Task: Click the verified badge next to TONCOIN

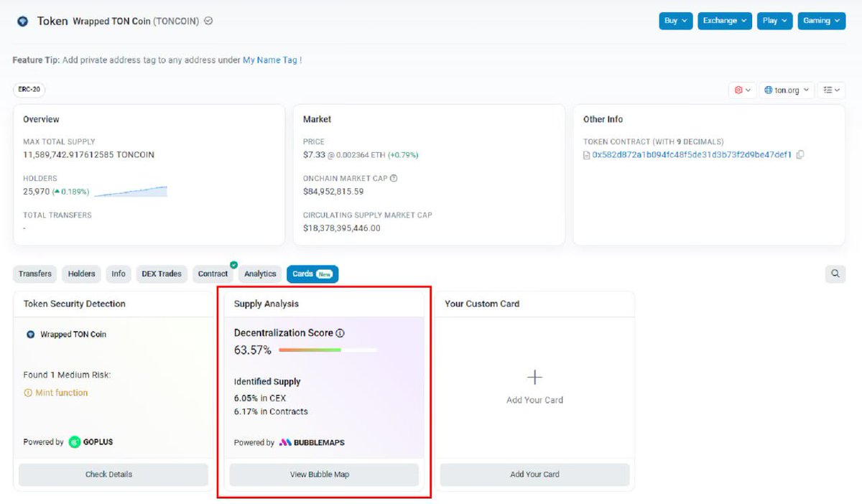Action: (x=208, y=21)
